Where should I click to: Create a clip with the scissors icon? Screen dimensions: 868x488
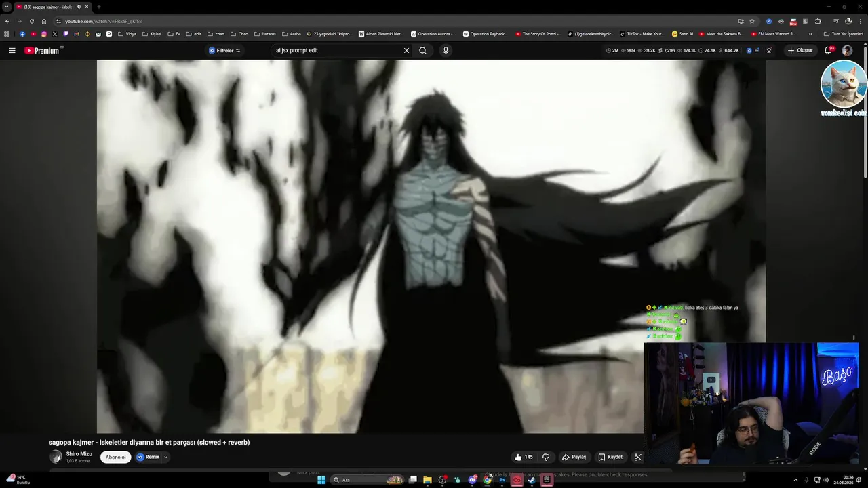pos(637,457)
